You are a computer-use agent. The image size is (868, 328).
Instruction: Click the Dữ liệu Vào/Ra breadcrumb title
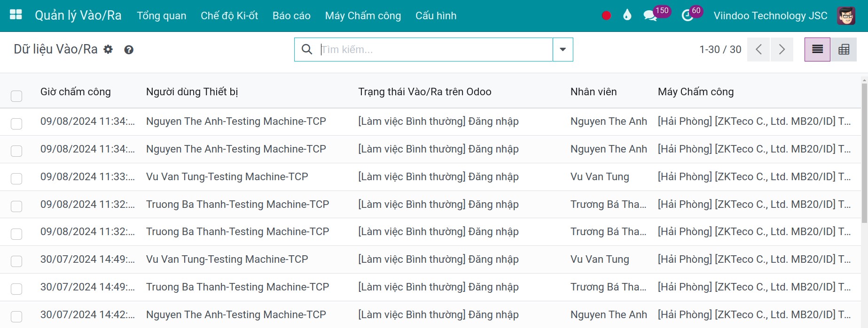tap(55, 49)
